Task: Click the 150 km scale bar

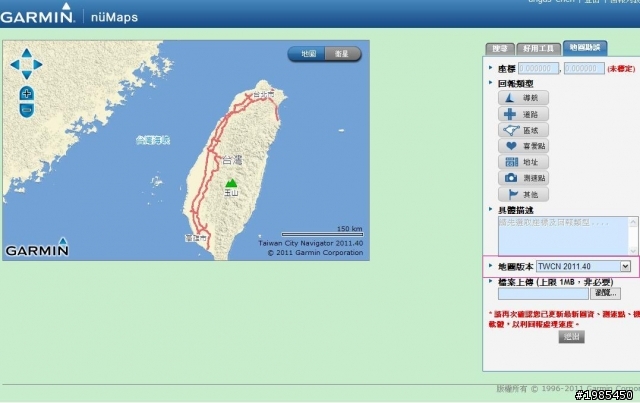Action: pos(322,232)
